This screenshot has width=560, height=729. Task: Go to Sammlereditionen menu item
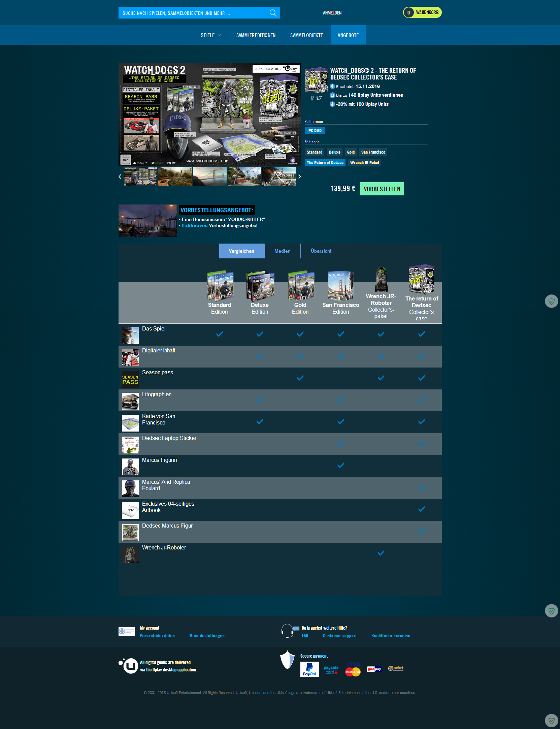(x=256, y=35)
